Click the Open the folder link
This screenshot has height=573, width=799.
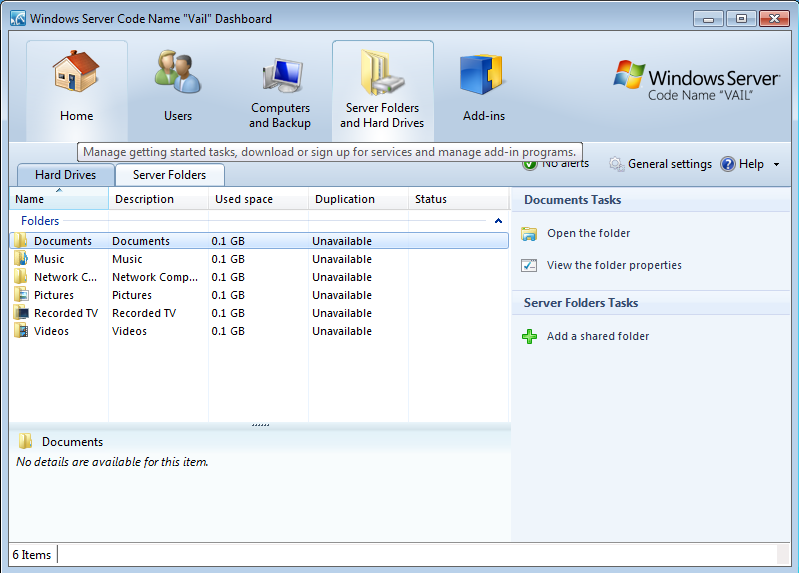pyautogui.click(x=589, y=233)
